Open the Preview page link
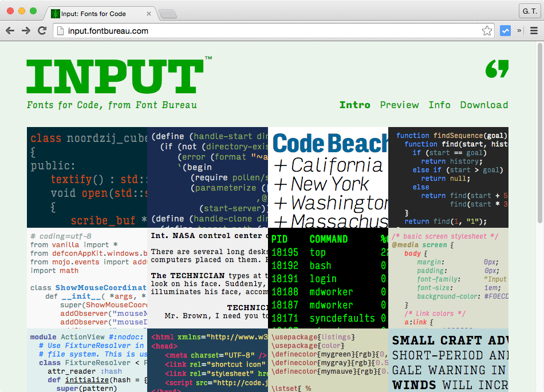Screen dimensions: 544x392 (399, 105)
